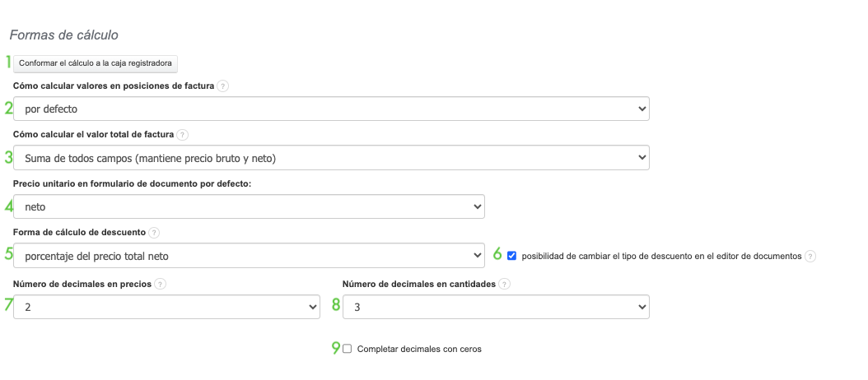This screenshot has height=380, width=868.
Task: Click the 'Número de decimales en cantidades' label
Action: [x=418, y=284]
